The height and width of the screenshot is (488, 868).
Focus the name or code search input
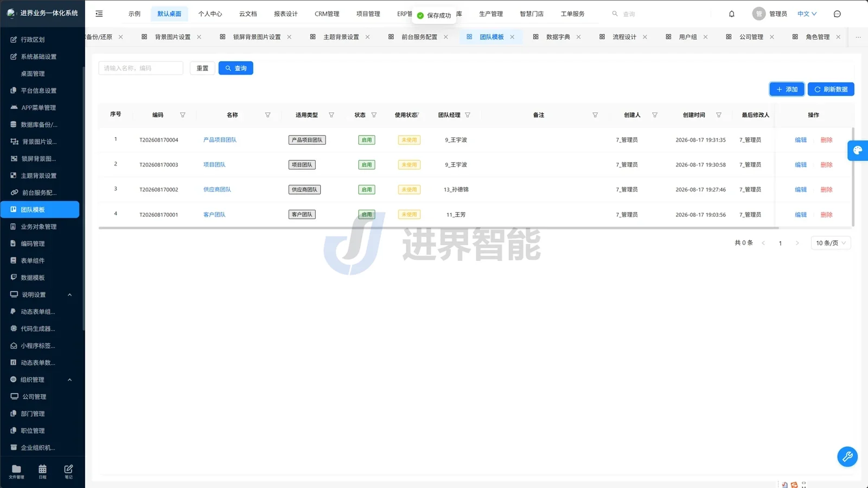(x=141, y=68)
